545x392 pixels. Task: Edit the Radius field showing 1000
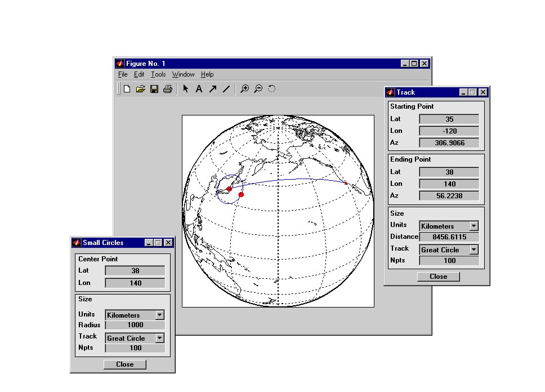pos(135,325)
